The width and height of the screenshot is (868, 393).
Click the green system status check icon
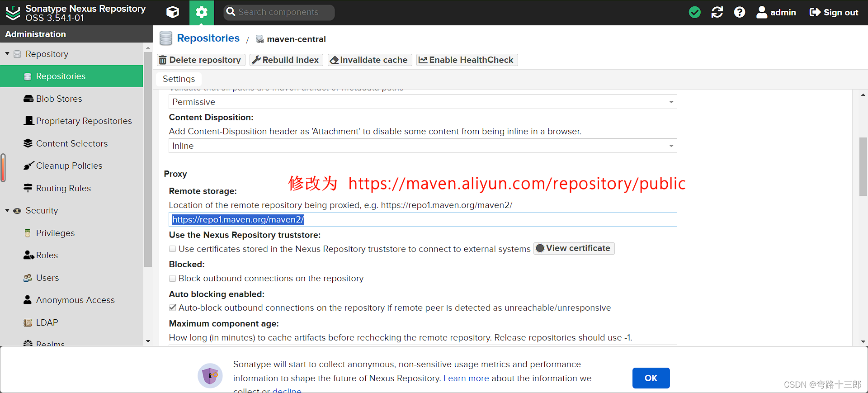(x=695, y=12)
